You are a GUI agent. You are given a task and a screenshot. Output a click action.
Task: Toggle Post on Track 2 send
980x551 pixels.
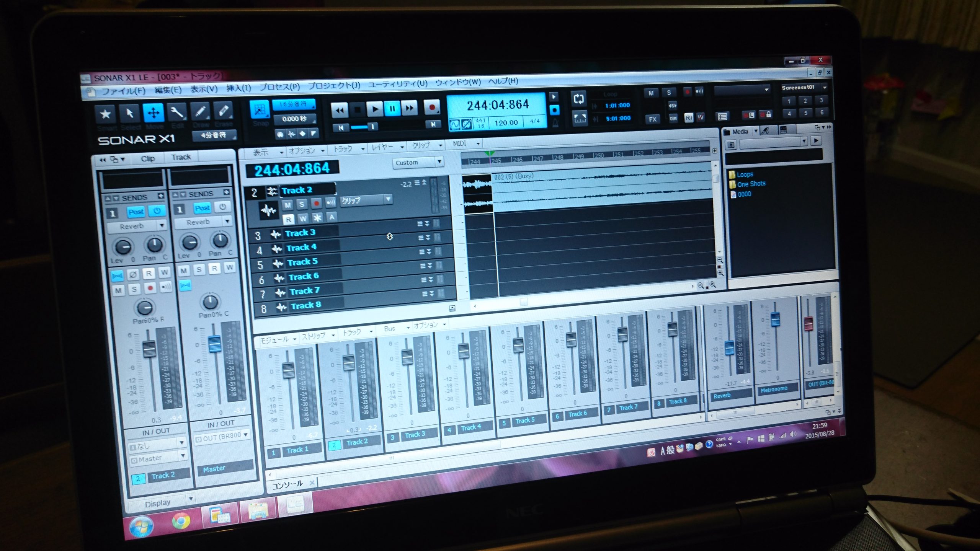pos(136,212)
